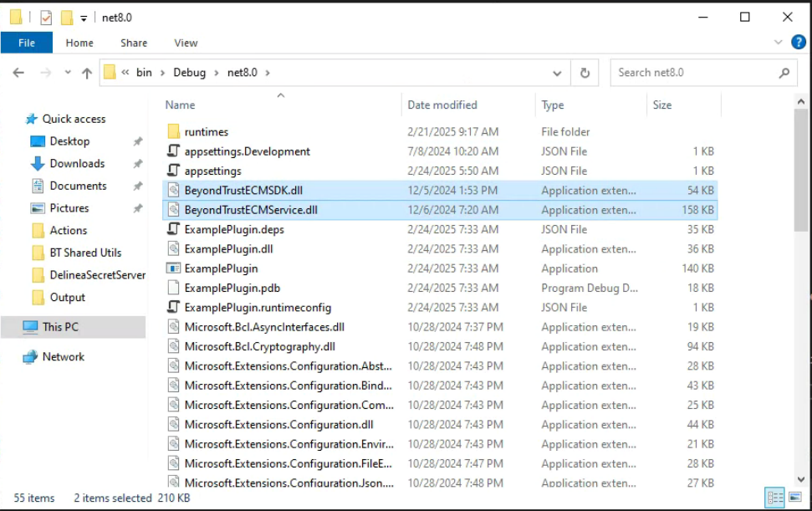Viewport: 812px width, 511px height.
Task: Go back with the Back arrow
Action: click(18, 73)
